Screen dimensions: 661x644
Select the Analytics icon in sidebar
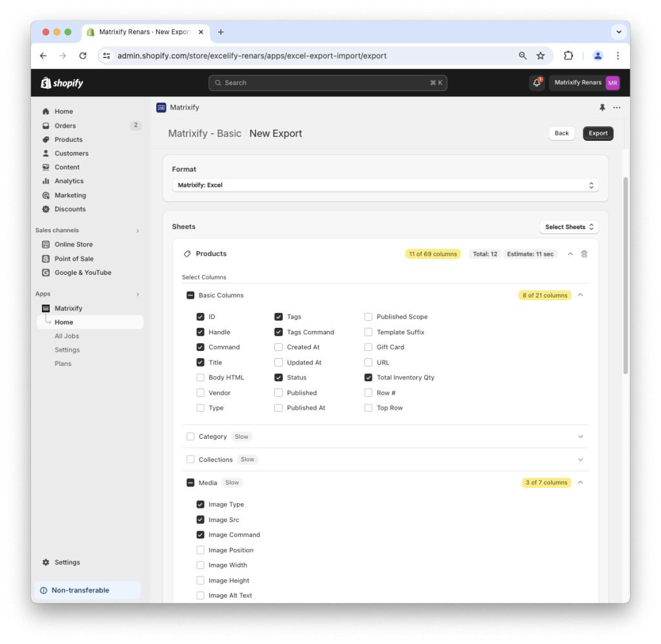point(45,181)
